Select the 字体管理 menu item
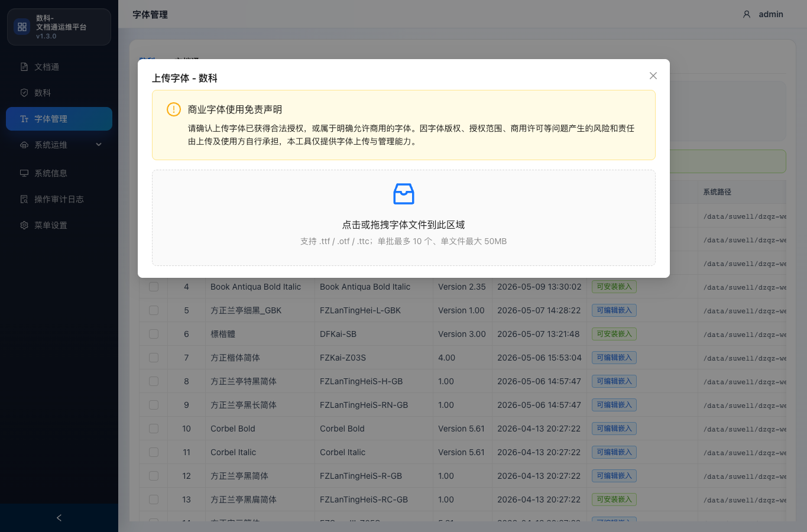This screenshot has height=532, width=807. coord(59,119)
